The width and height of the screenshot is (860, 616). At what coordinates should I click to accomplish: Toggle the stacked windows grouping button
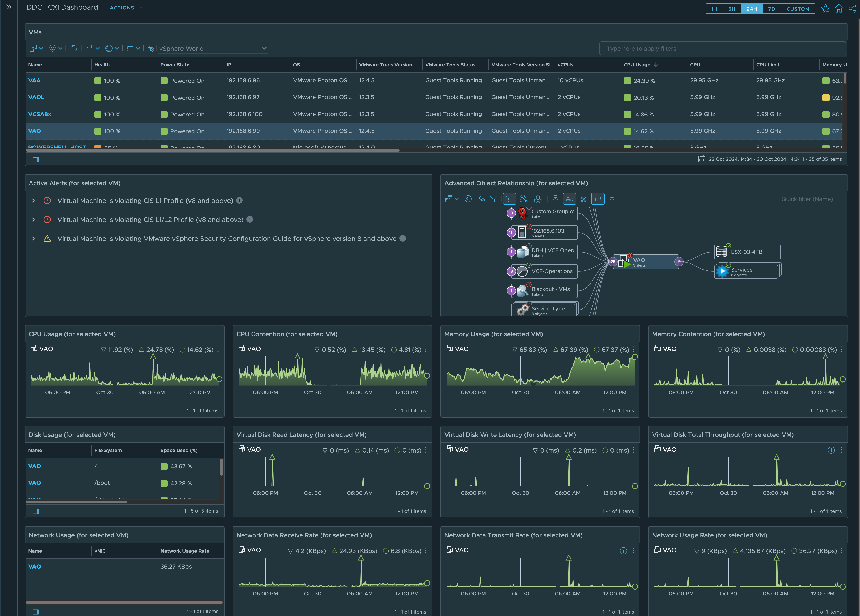pyautogui.click(x=598, y=199)
